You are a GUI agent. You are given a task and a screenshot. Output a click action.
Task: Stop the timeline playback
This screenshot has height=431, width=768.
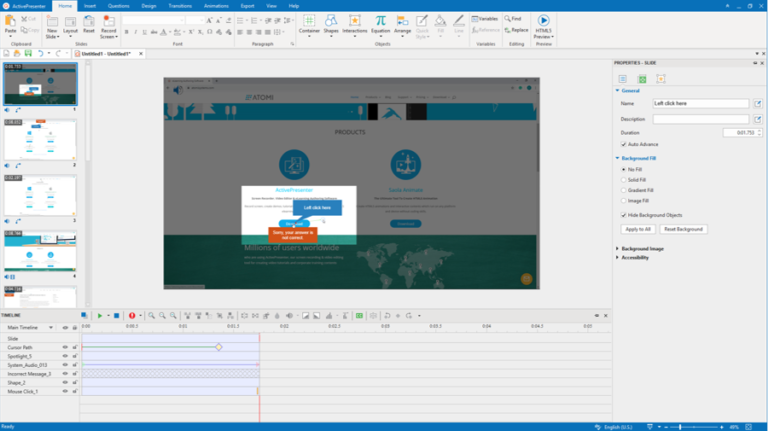tap(117, 316)
